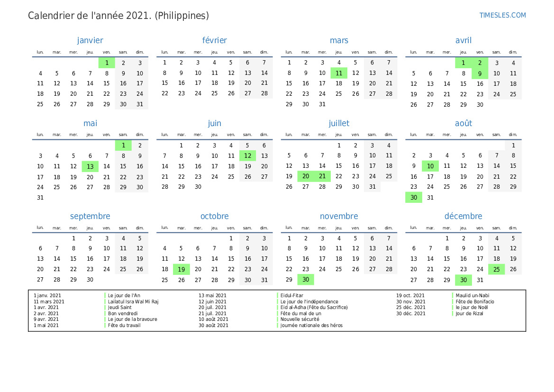Click the janvier month heading

pyautogui.click(x=90, y=41)
